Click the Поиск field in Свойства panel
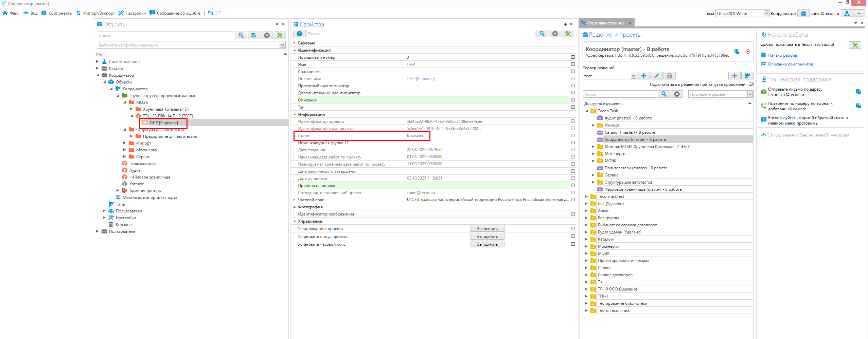 (420, 34)
